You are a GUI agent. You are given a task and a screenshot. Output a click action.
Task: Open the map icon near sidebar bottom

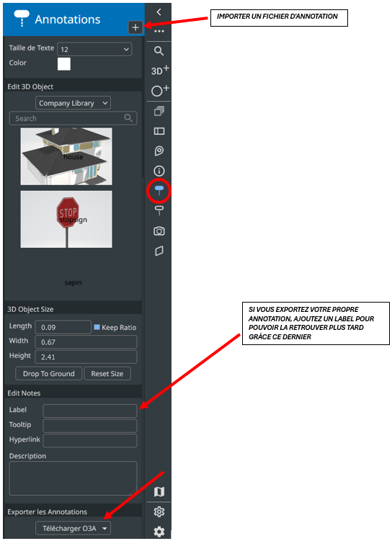(159, 491)
